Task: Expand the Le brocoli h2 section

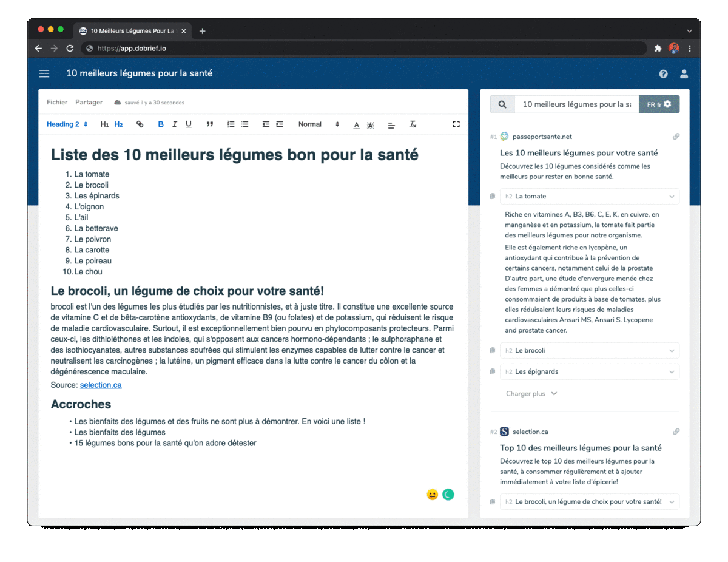Action: click(671, 351)
